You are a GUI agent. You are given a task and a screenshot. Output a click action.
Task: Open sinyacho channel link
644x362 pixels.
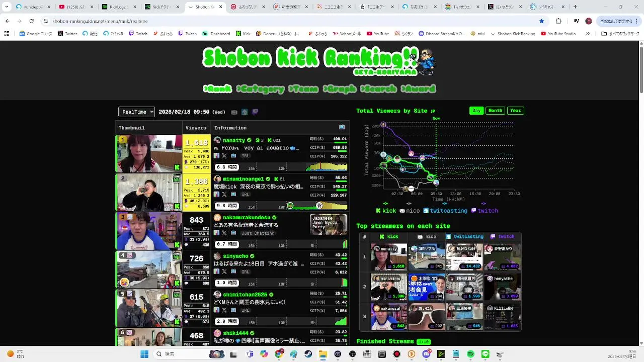(235, 256)
